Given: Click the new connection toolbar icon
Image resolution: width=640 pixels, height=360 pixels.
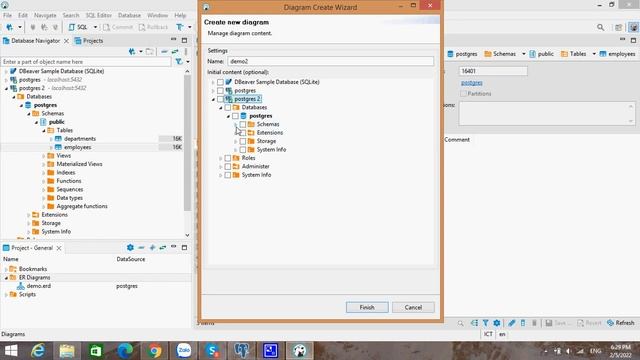Looking at the screenshot, I should click(9, 27).
